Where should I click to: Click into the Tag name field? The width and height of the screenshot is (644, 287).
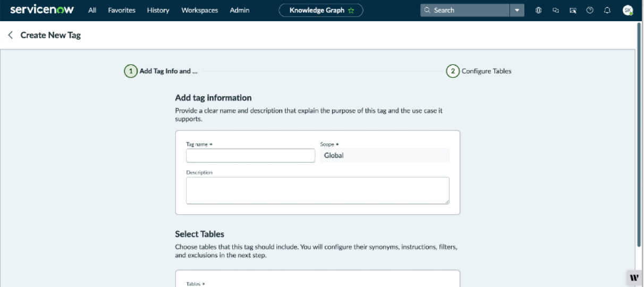(x=251, y=155)
